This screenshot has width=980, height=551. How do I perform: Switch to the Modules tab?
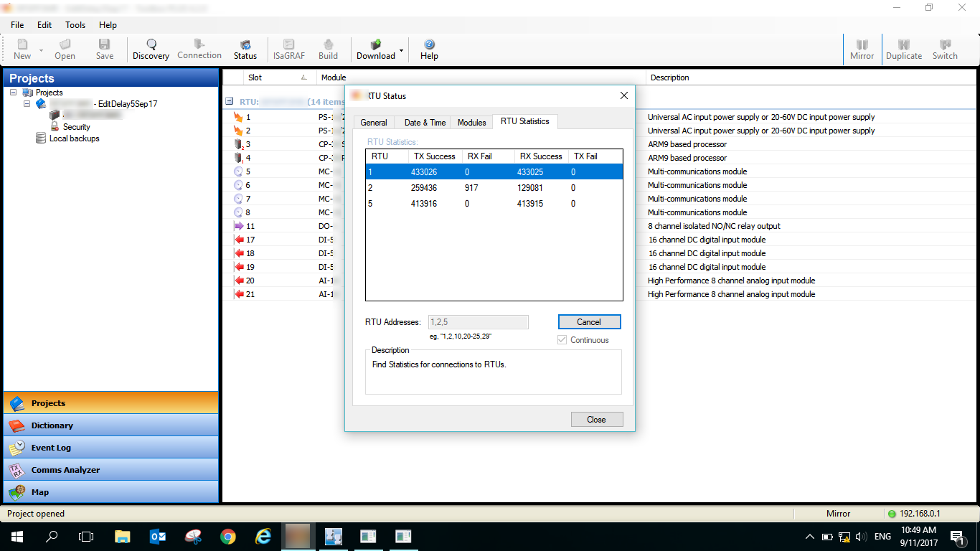471,123
